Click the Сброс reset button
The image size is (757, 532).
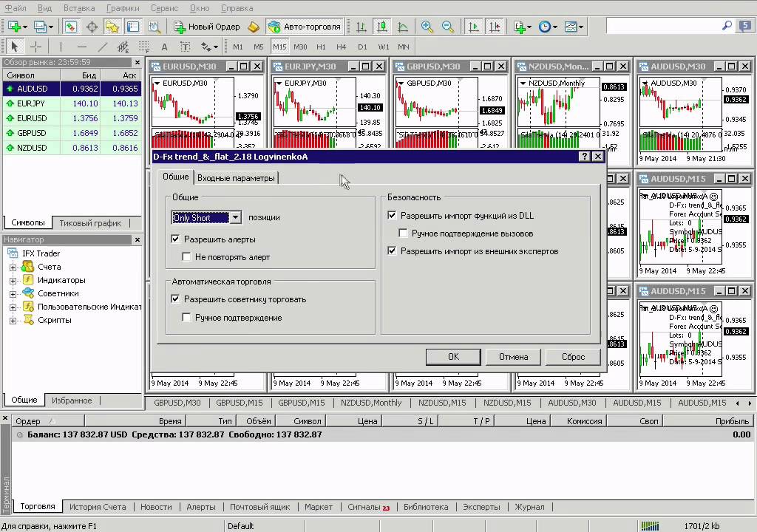(573, 357)
